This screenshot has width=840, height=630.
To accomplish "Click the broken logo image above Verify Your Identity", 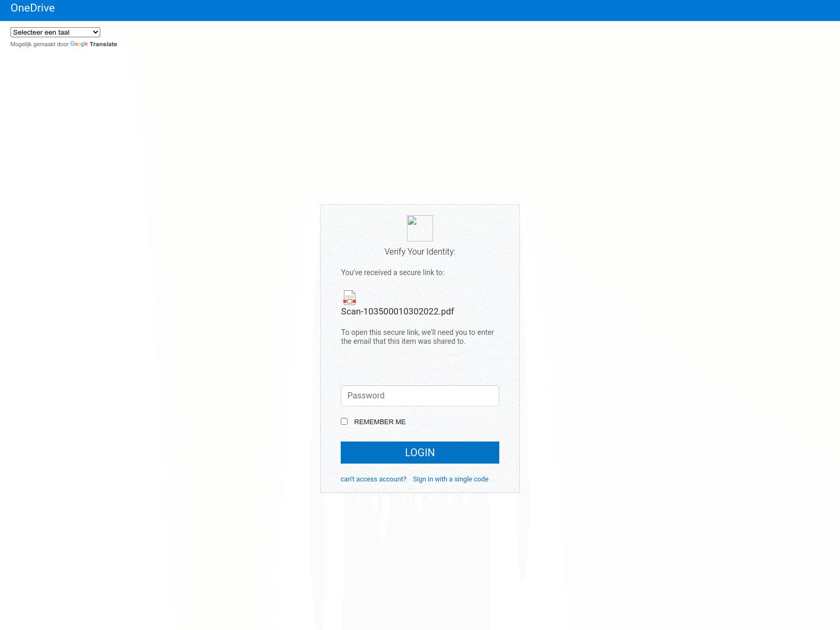I will pos(420,228).
